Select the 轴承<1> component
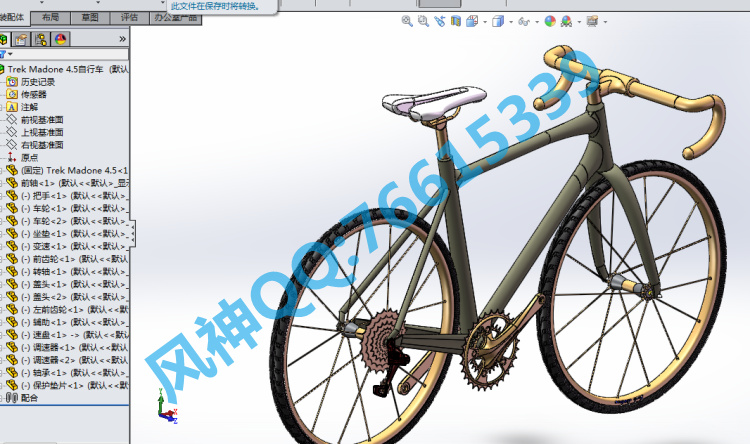The width and height of the screenshot is (750, 444). coord(74,373)
